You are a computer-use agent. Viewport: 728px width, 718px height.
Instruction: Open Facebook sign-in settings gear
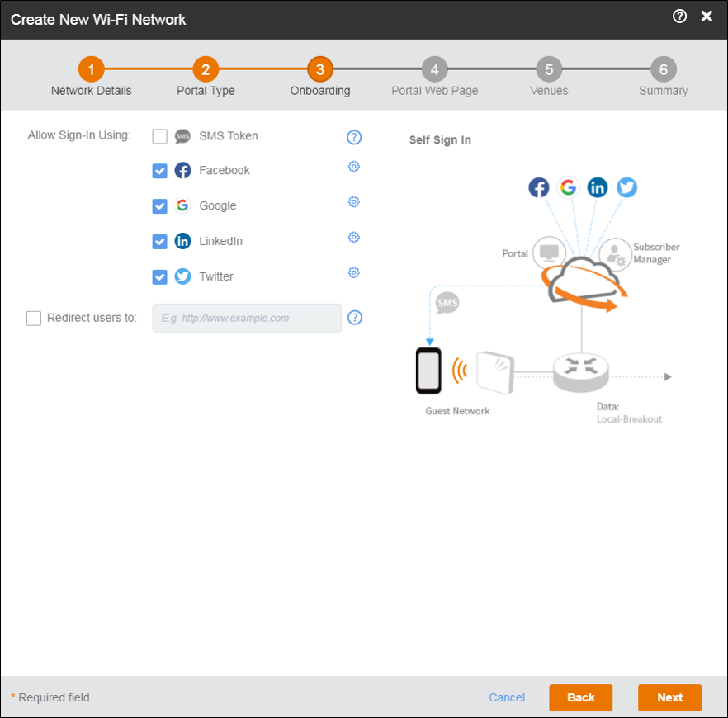click(x=353, y=167)
